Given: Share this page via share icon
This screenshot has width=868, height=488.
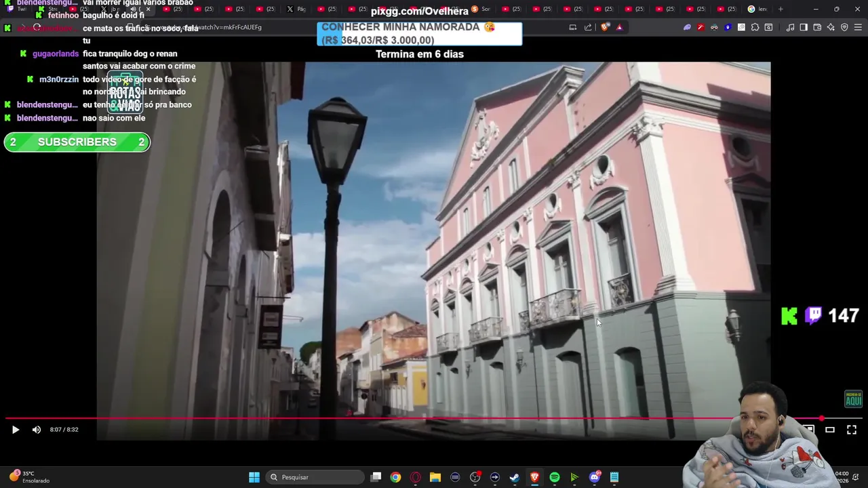Looking at the screenshot, I should click(588, 27).
